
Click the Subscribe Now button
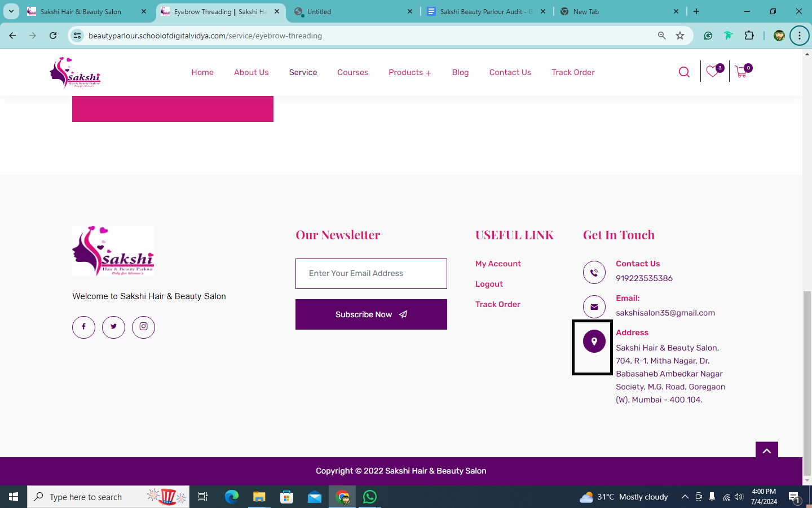tap(371, 314)
